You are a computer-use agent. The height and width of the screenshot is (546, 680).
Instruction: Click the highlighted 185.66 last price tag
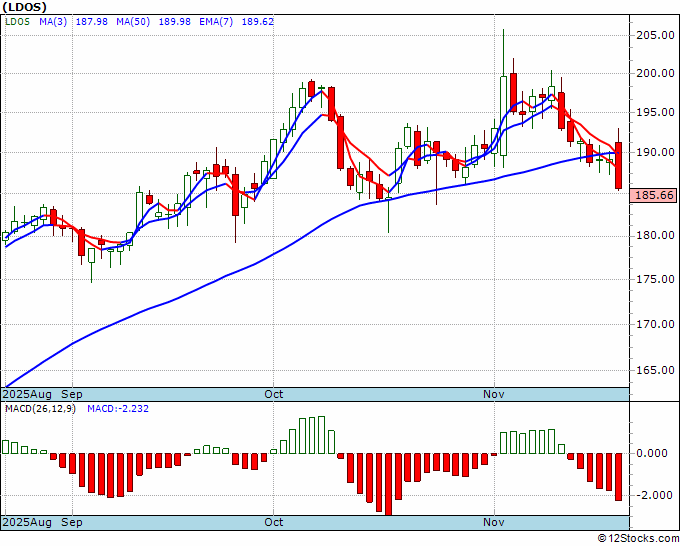click(x=654, y=195)
